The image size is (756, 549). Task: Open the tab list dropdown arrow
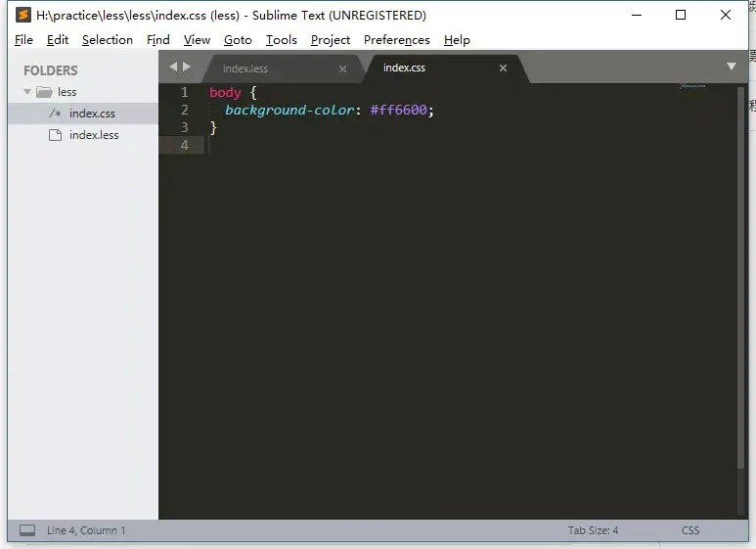(x=731, y=67)
